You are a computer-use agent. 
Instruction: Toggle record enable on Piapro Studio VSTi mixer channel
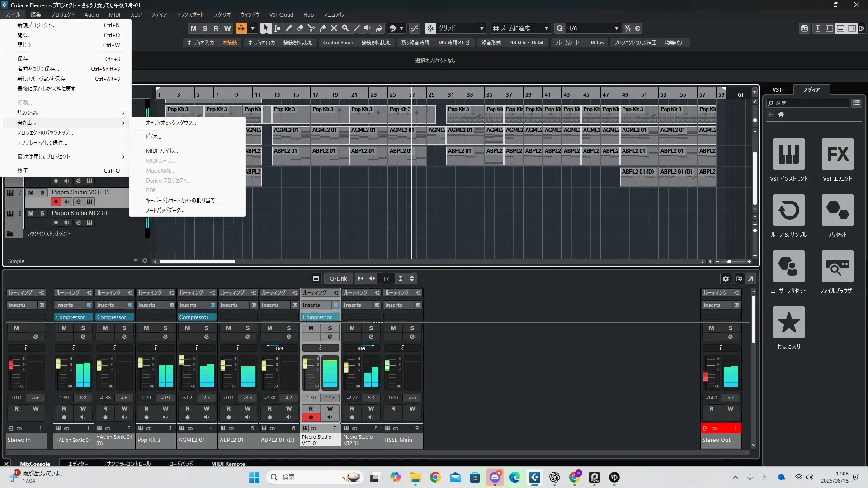coord(311,417)
